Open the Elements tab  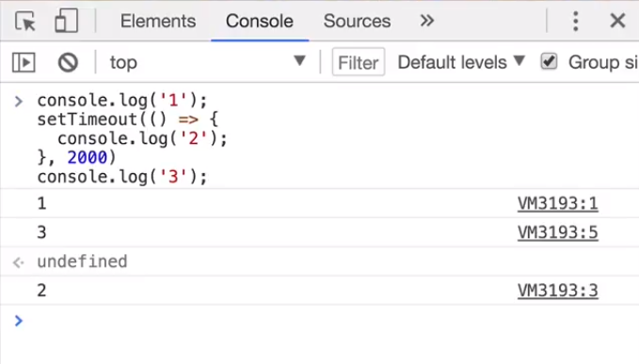tap(158, 21)
